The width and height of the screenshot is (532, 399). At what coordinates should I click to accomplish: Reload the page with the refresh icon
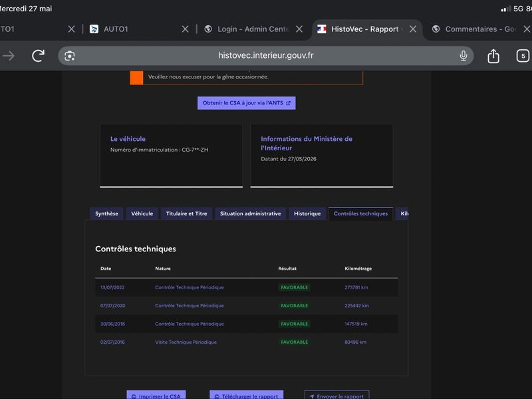tap(38, 56)
